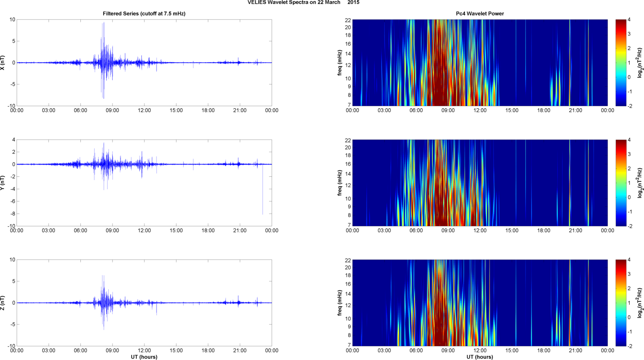Click the "Y (nT)" axis label
Viewport: 644px width, 360px height.
coord(3,183)
